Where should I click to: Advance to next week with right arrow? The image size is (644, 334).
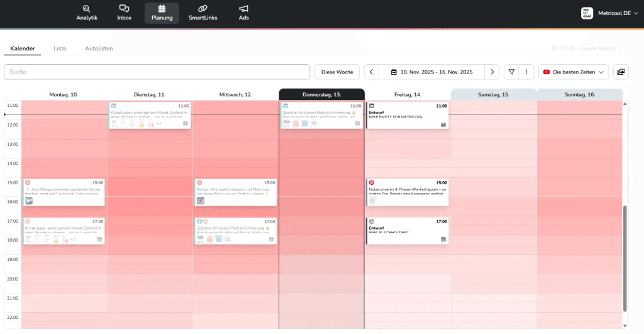pos(492,72)
